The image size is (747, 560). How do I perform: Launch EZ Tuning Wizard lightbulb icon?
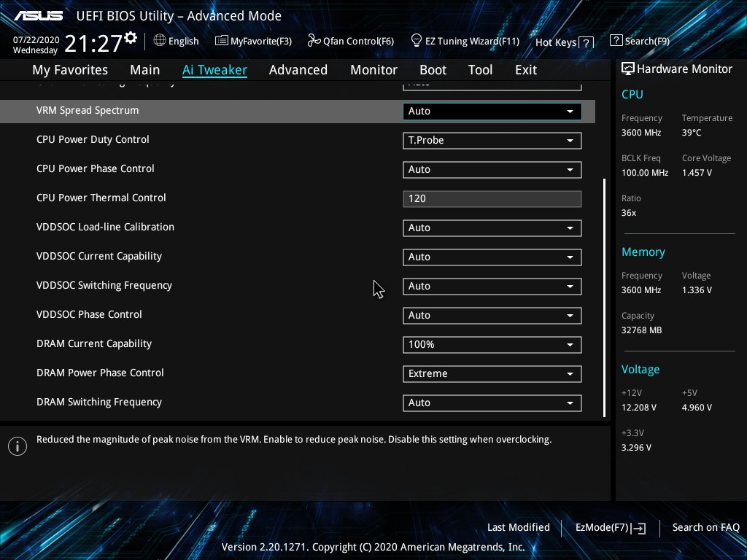tap(417, 41)
